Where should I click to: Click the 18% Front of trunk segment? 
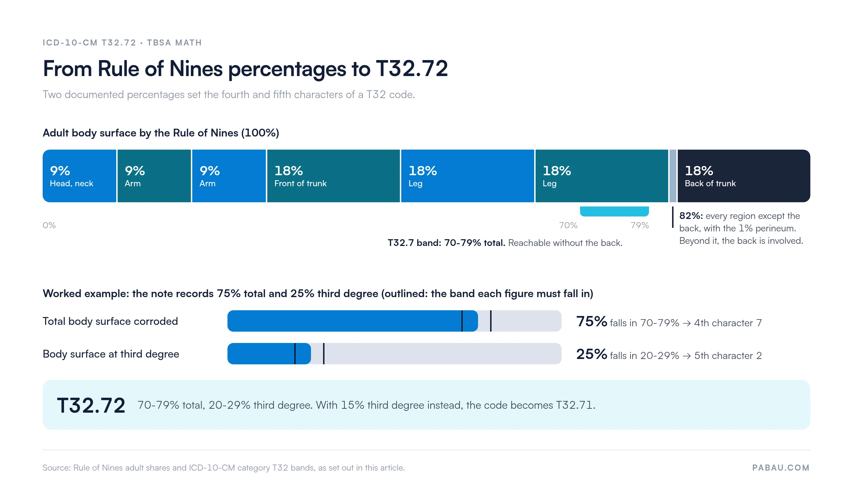333,176
